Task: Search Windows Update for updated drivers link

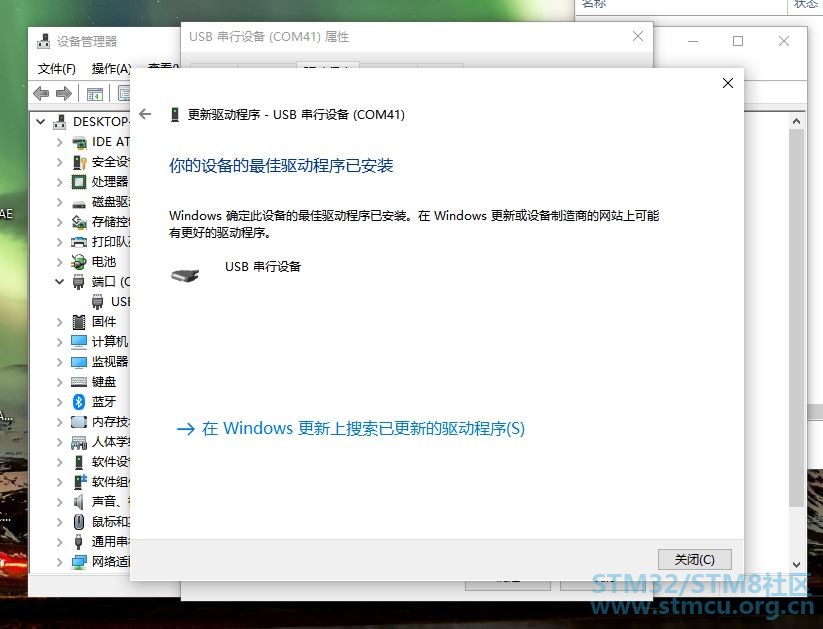Action: point(351,428)
